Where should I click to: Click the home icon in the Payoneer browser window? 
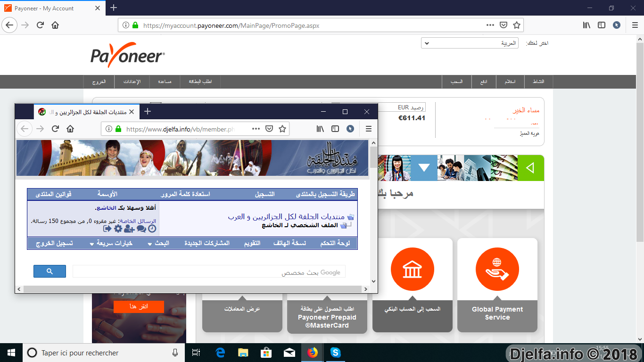point(55,25)
